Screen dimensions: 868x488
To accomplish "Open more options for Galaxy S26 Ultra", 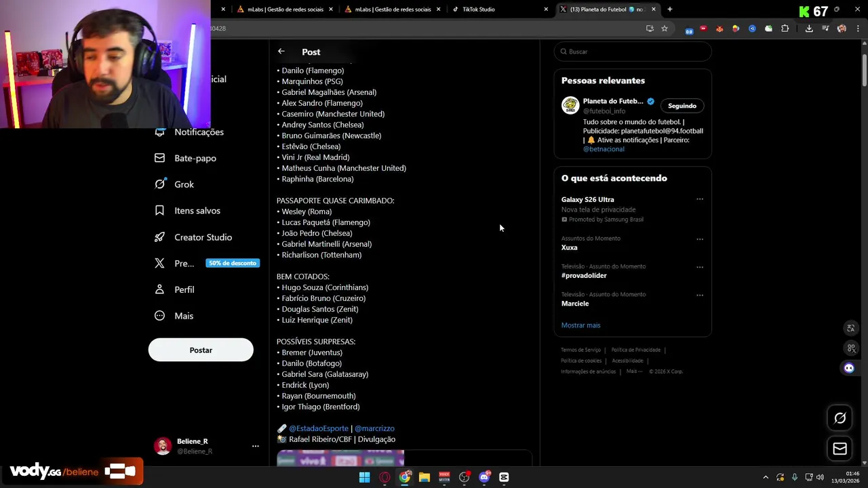I will pos(700,199).
